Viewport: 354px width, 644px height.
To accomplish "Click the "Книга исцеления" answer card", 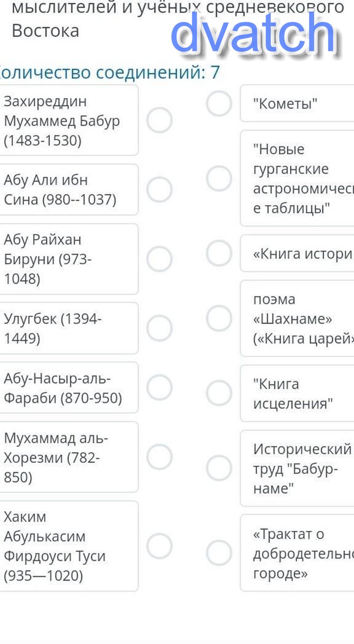I will (x=297, y=393).
